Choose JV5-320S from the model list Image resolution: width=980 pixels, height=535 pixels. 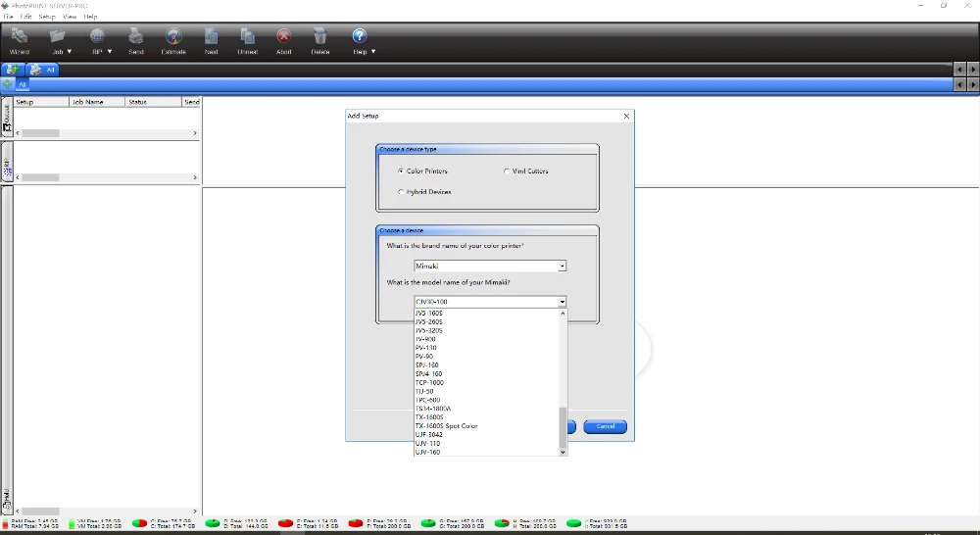tap(487, 330)
